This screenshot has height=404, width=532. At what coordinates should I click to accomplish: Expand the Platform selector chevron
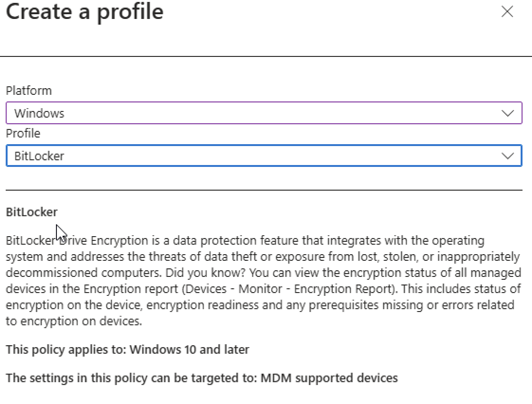tap(508, 113)
